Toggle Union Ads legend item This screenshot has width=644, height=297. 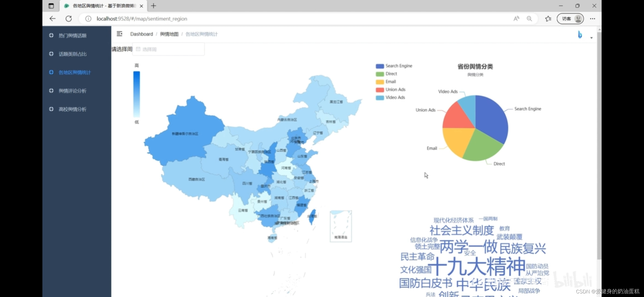[391, 90]
